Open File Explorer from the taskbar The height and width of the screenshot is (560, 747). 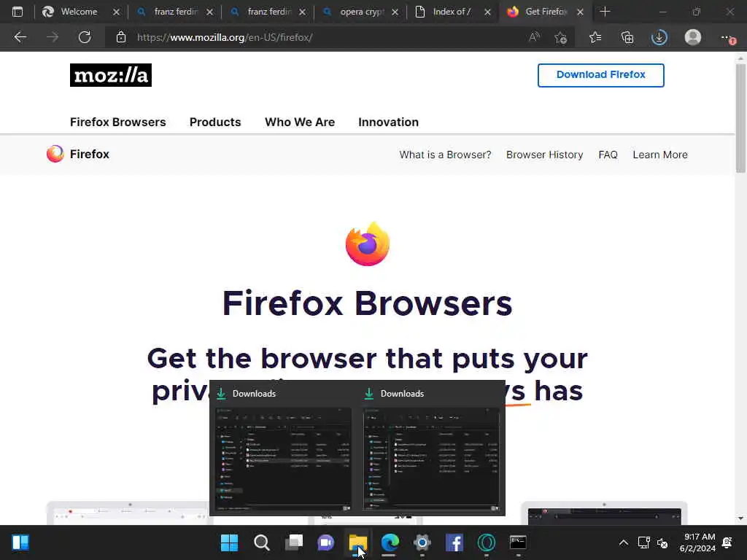coord(357,542)
